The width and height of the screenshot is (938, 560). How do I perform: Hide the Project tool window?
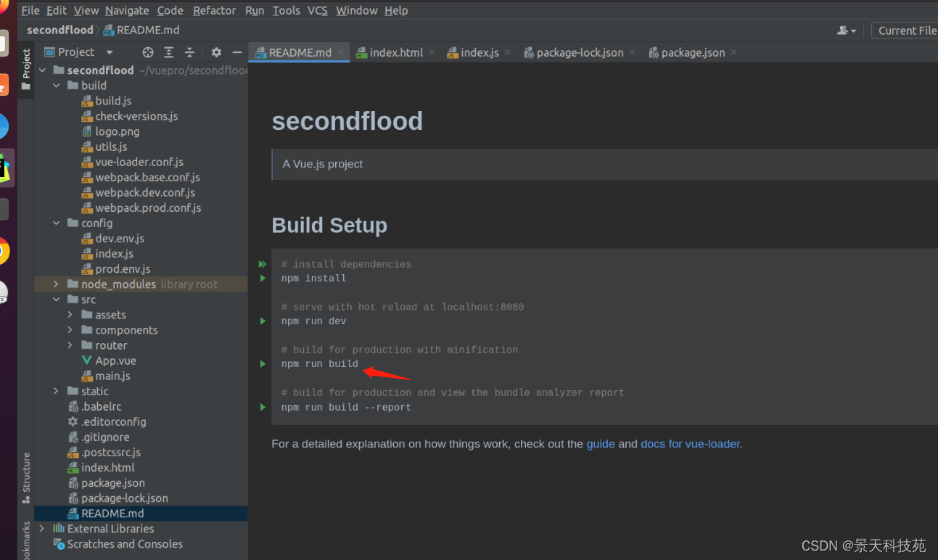coord(236,52)
